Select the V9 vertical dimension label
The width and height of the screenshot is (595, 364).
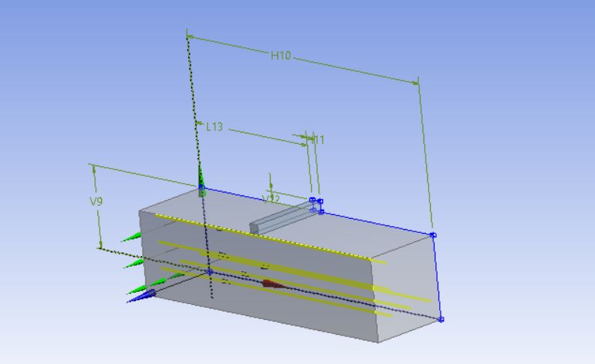click(x=96, y=201)
